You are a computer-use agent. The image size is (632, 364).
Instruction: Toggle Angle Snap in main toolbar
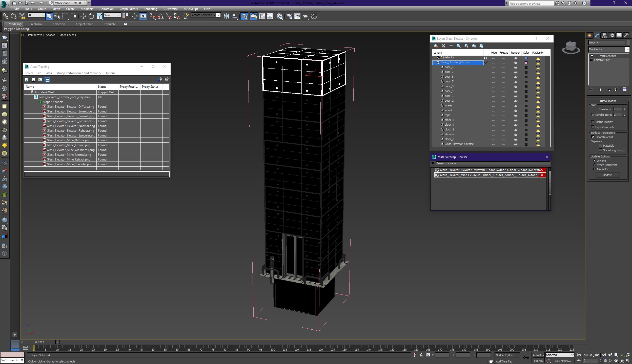click(161, 16)
